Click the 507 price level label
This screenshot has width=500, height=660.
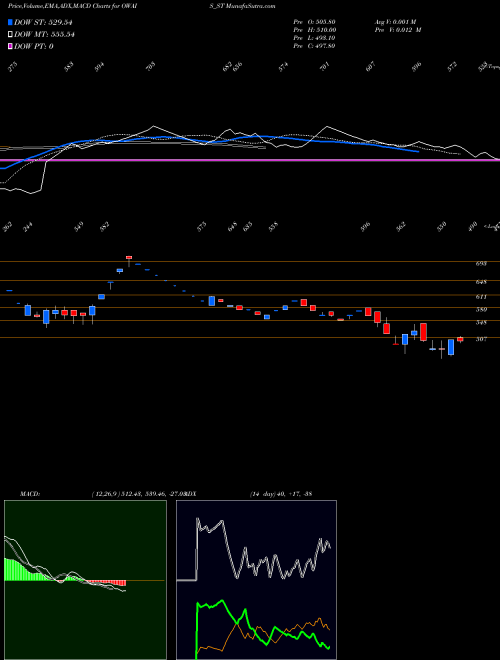(x=481, y=339)
